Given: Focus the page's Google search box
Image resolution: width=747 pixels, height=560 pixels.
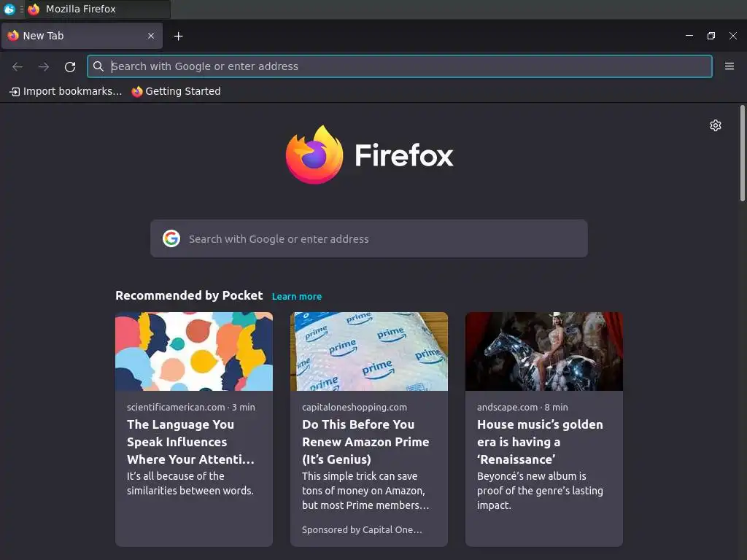Looking at the screenshot, I should click(368, 238).
